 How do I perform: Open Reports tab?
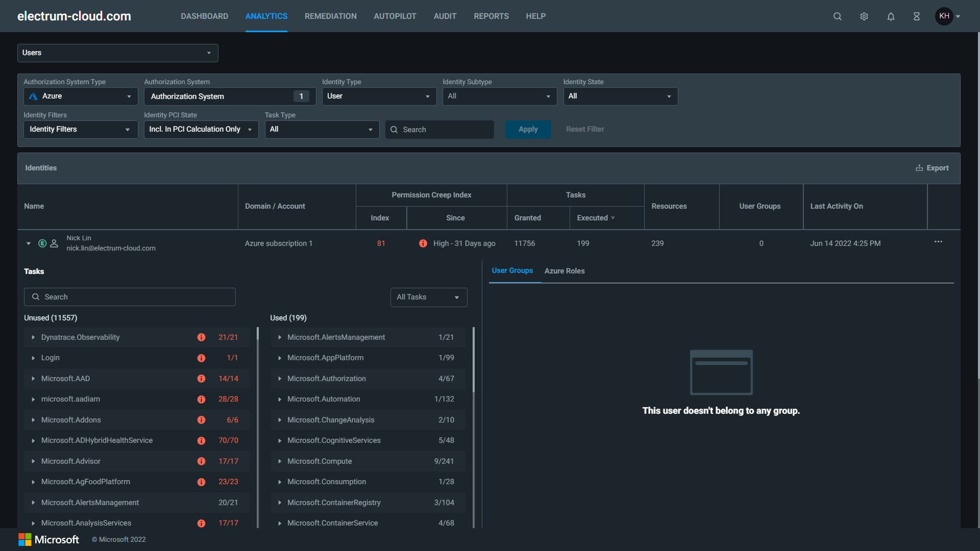(x=491, y=16)
